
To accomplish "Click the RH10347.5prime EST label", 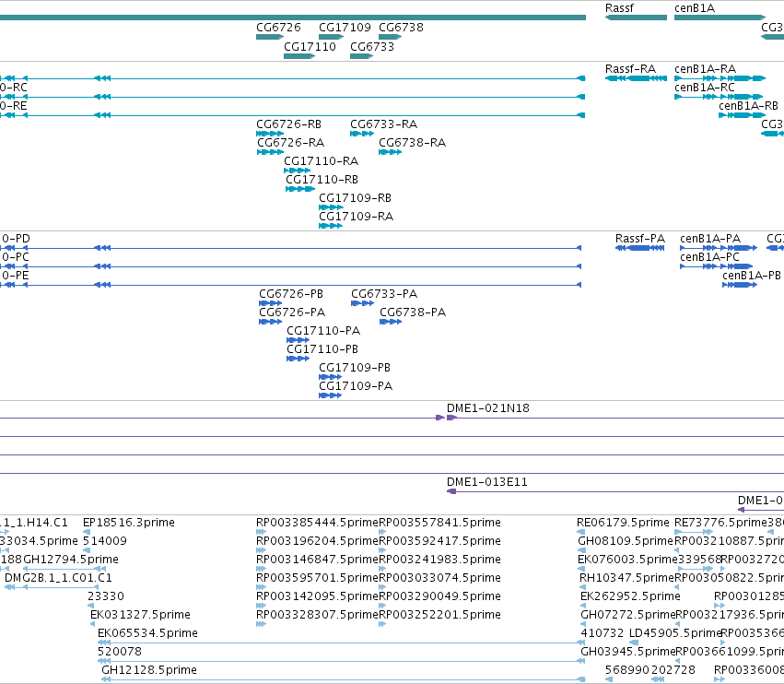I will coord(627,578).
